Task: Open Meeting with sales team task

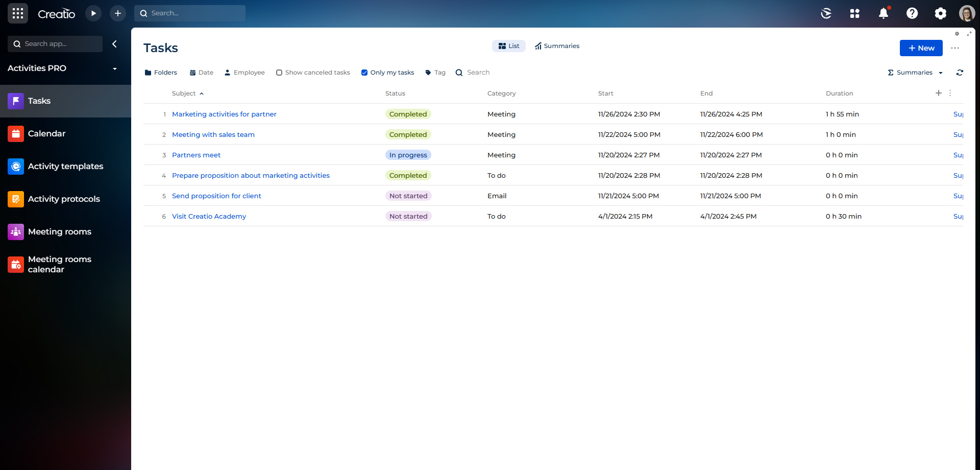Action: point(213,134)
